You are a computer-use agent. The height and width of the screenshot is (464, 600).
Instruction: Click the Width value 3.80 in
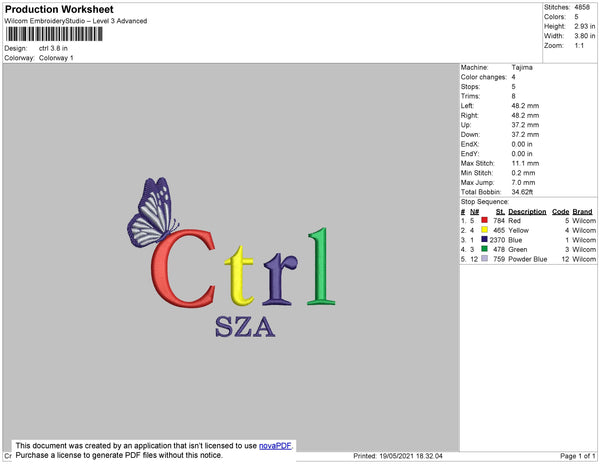[585, 36]
